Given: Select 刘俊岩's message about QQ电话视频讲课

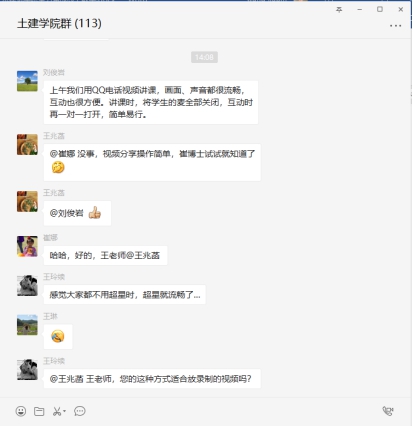Looking at the screenshot, I should (151, 102).
